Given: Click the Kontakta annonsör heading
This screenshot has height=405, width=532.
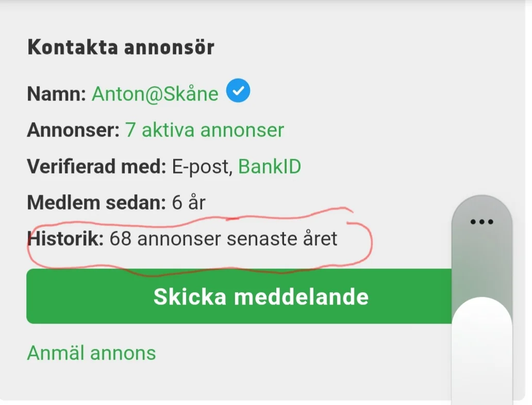Looking at the screenshot, I should pos(121,47).
